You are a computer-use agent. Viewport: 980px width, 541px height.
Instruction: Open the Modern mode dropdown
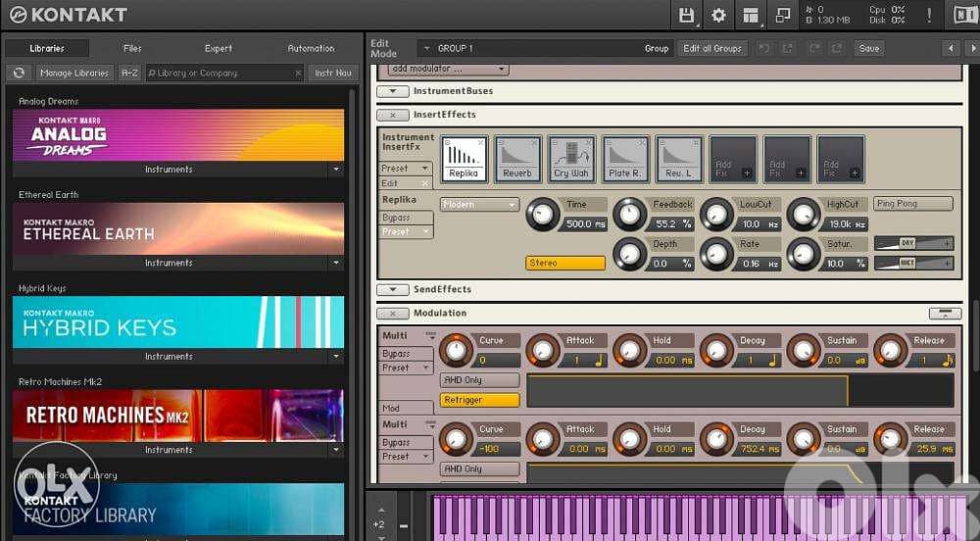(x=480, y=204)
